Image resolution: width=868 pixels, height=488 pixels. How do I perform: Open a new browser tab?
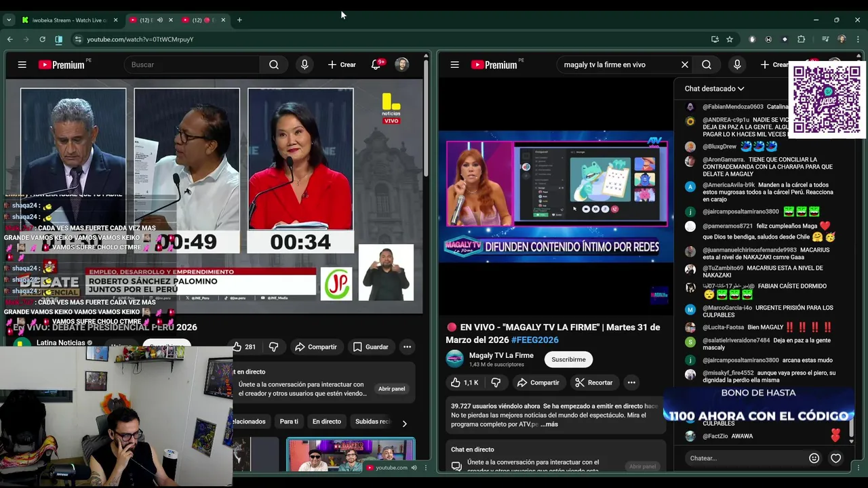[x=239, y=20]
